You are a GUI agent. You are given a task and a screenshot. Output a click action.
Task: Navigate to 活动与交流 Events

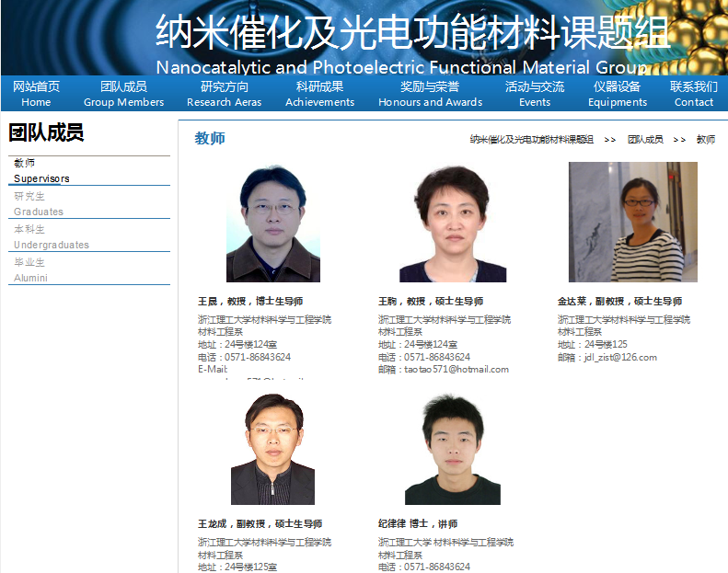pos(535,94)
